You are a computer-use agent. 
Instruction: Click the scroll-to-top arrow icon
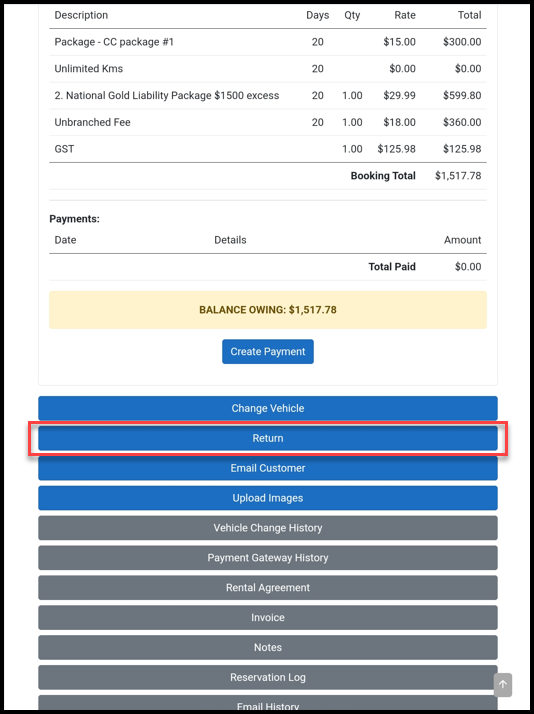click(503, 684)
